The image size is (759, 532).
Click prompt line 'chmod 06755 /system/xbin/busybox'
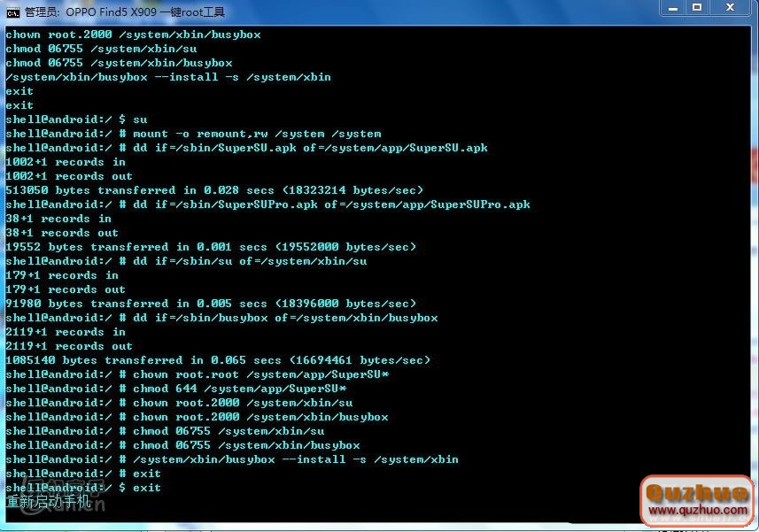pos(182,445)
